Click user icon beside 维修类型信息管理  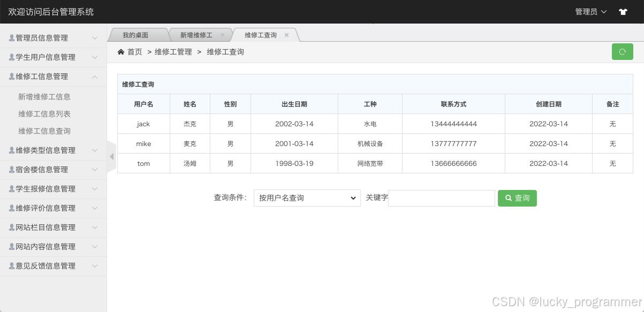[12, 150]
